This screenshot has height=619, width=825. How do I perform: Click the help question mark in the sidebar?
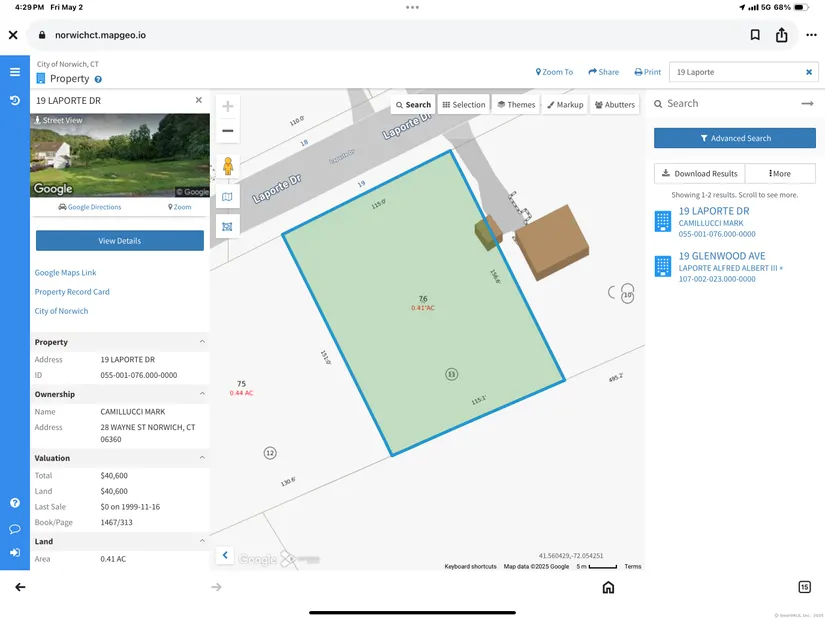pyautogui.click(x=15, y=503)
